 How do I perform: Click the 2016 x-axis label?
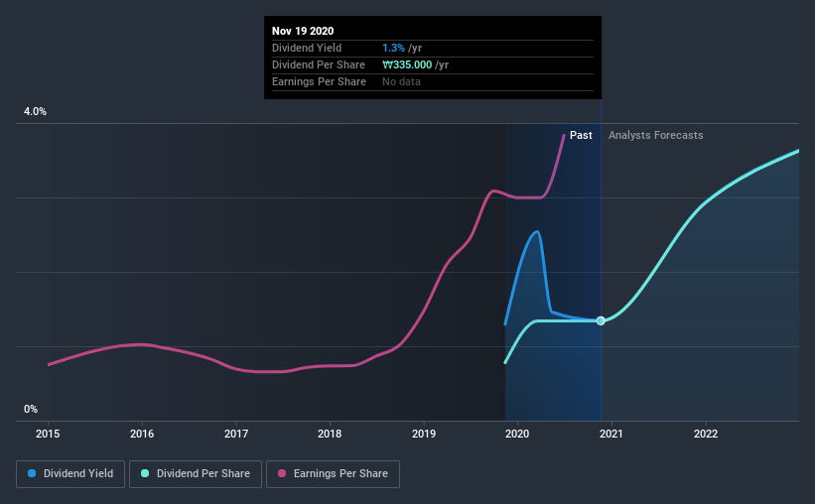[x=142, y=434]
